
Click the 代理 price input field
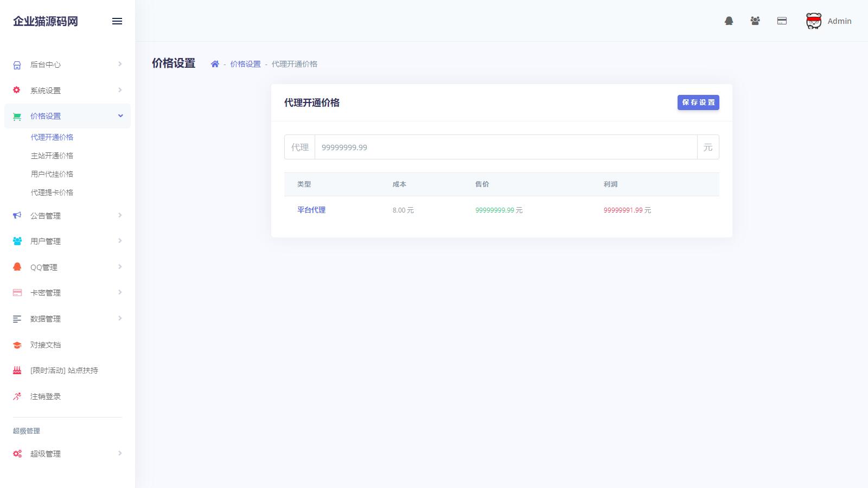pos(505,147)
